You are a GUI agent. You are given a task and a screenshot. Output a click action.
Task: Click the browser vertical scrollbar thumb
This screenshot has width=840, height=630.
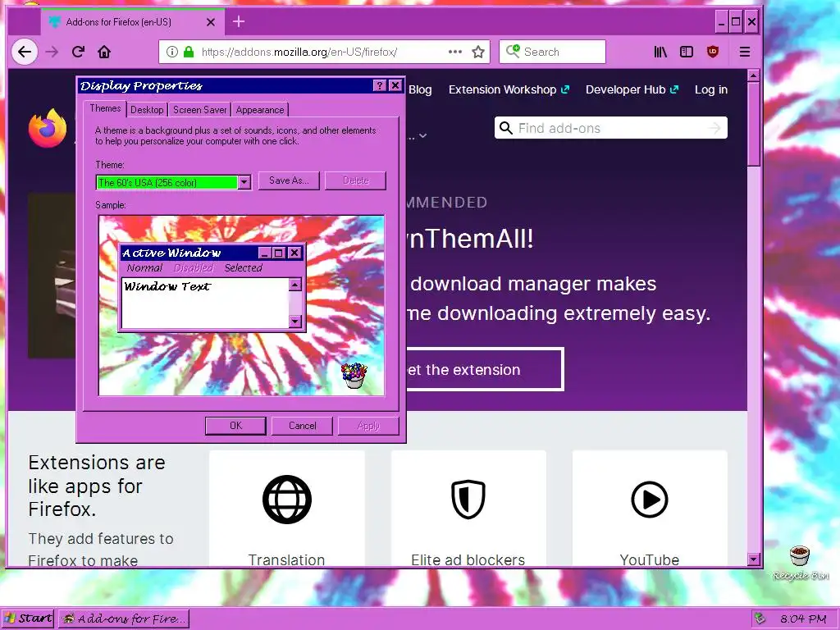(x=753, y=125)
